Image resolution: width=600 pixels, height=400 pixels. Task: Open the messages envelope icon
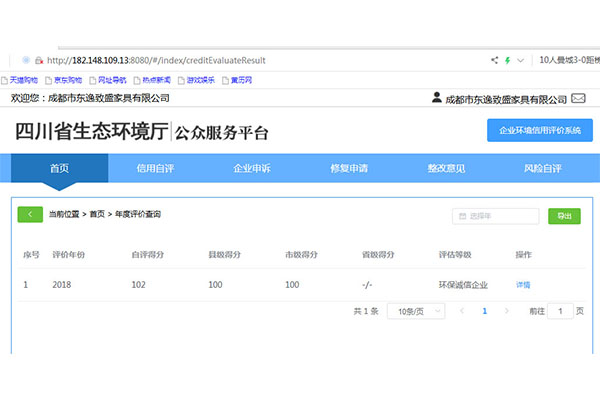tap(578, 98)
